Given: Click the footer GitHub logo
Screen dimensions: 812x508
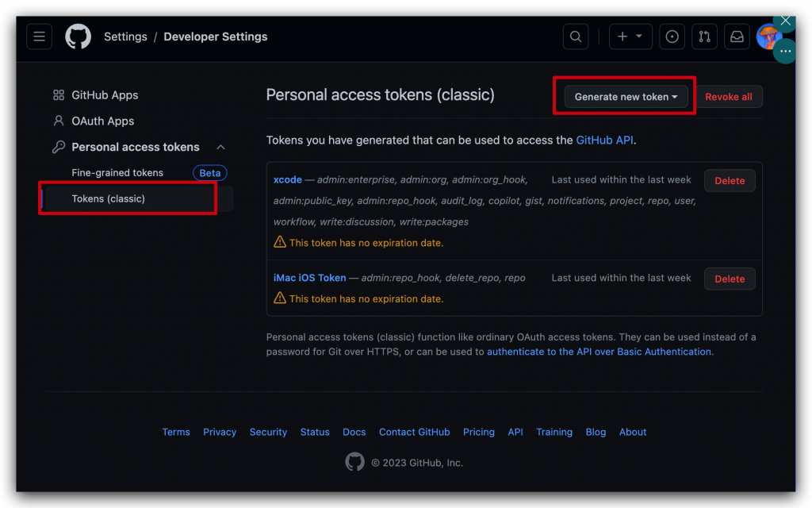Looking at the screenshot, I should [x=355, y=462].
